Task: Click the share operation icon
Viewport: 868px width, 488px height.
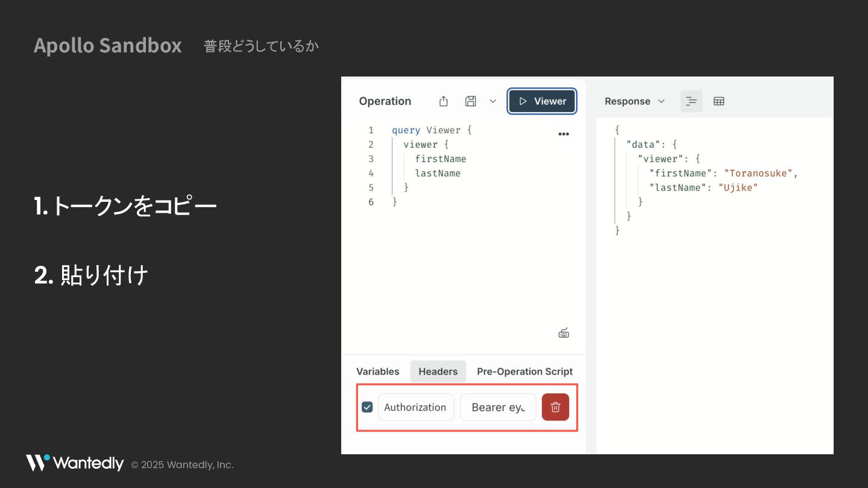Action: (444, 101)
